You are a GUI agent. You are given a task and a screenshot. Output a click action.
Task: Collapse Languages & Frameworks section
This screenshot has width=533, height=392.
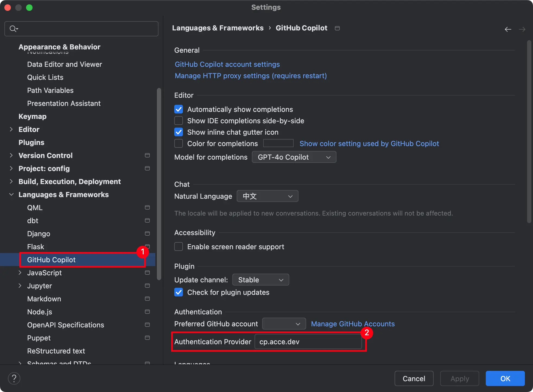pos(11,194)
